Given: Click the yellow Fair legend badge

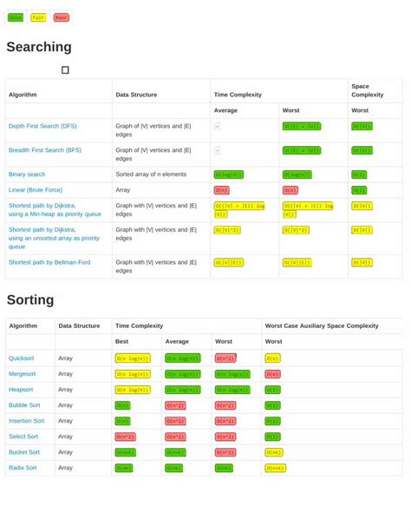Looking at the screenshot, I should pyautogui.click(x=38, y=17).
